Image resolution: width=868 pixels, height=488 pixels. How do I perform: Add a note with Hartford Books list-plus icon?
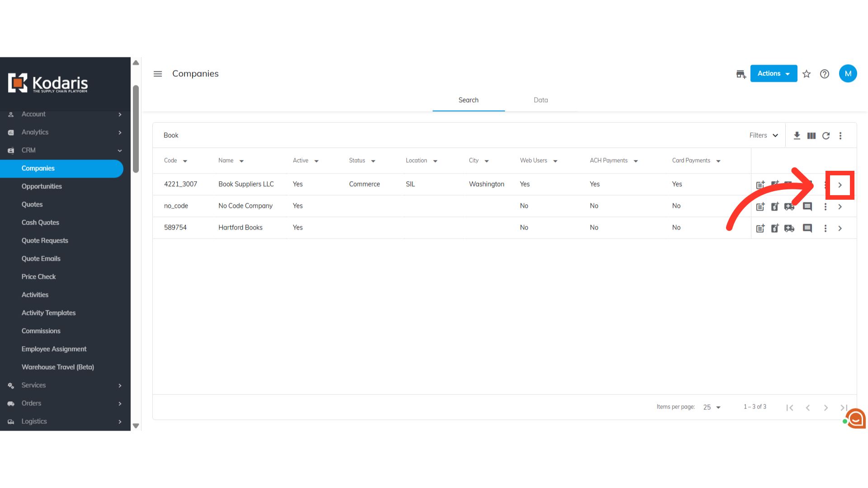760,228
